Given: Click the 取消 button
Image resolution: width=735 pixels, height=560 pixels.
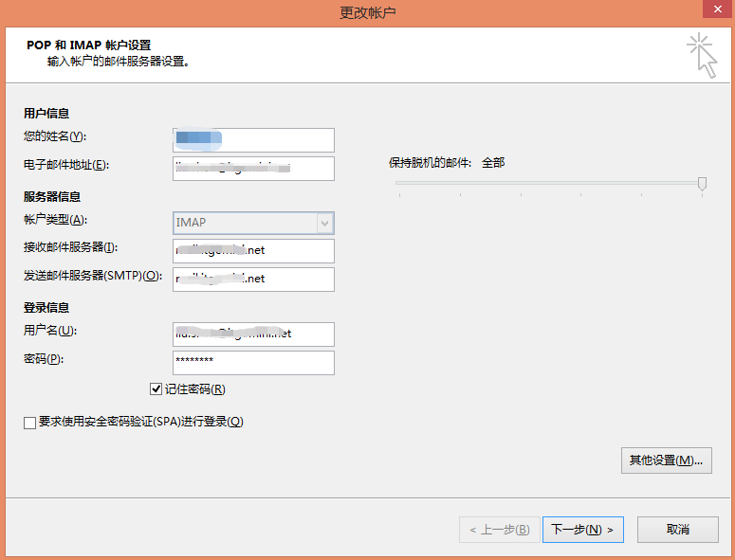Looking at the screenshot, I should point(677,530).
